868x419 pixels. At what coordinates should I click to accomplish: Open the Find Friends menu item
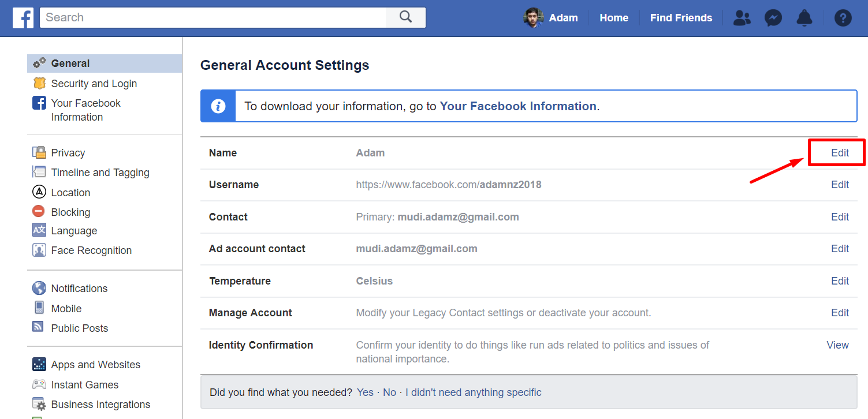click(681, 17)
